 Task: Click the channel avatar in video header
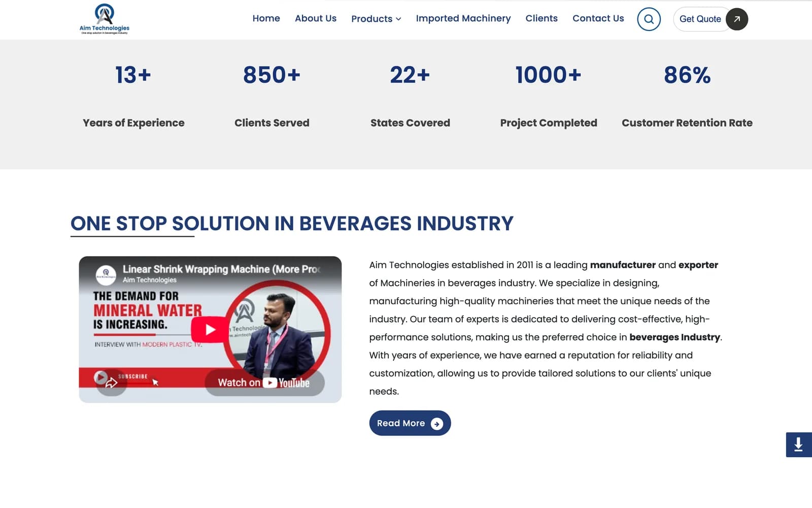[106, 274]
